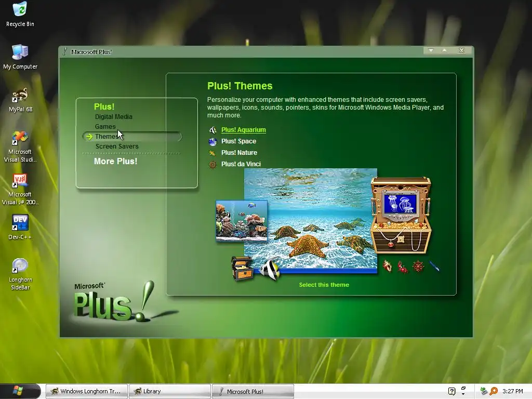Open the Games section
Viewport: 532px width, 399px height.
pyautogui.click(x=105, y=127)
